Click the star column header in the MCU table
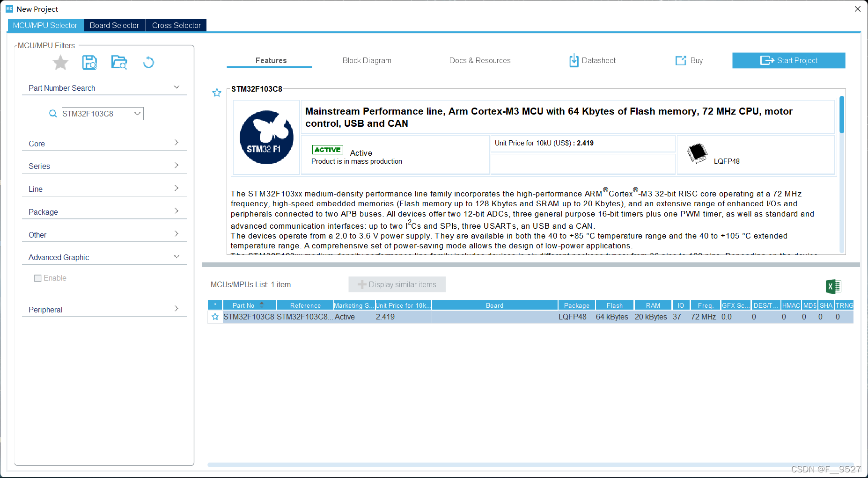 tap(215, 305)
